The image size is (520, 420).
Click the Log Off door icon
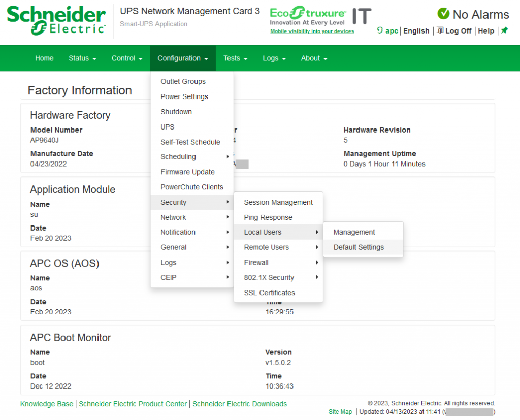(440, 30)
